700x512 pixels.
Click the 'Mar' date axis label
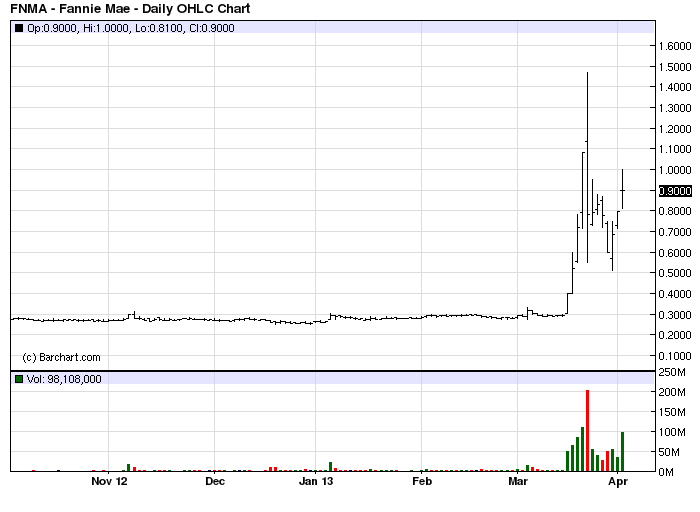[x=518, y=482]
